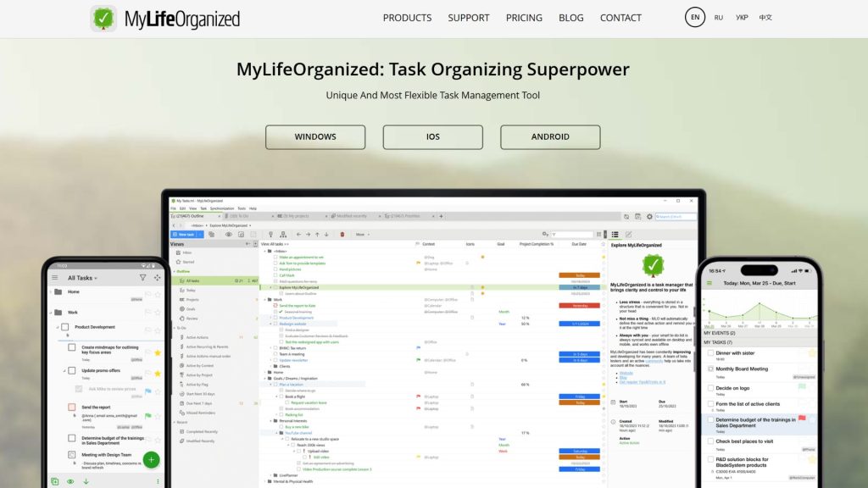Image resolution: width=868 pixels, height=488 pixels.
Task: Tap the green add task button on Android
Action: (x=151, y=460)
